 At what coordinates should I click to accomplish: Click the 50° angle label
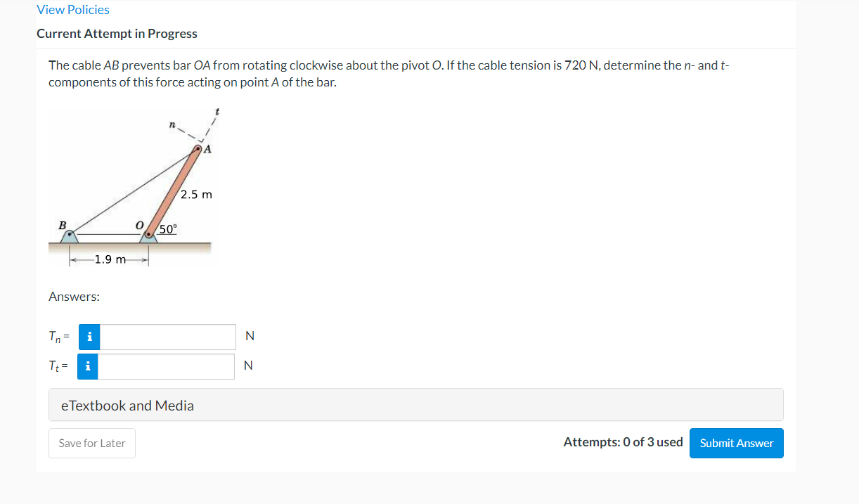pos(169,229)
